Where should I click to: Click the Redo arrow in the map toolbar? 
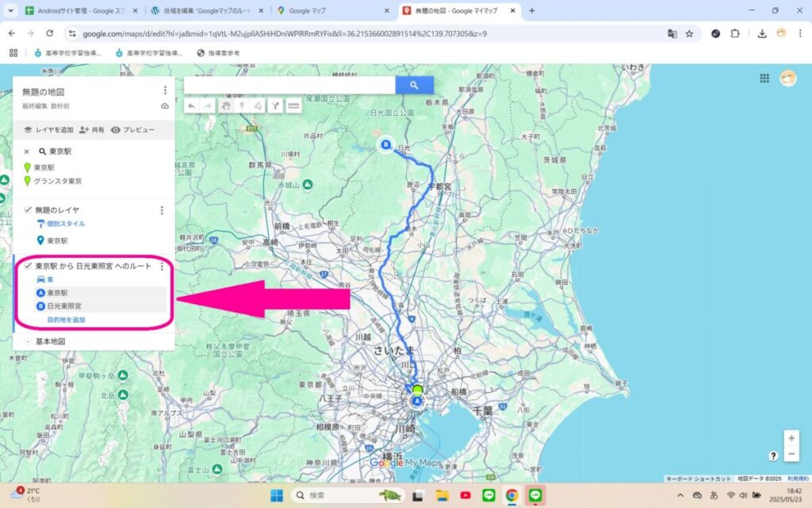point(208,106)
